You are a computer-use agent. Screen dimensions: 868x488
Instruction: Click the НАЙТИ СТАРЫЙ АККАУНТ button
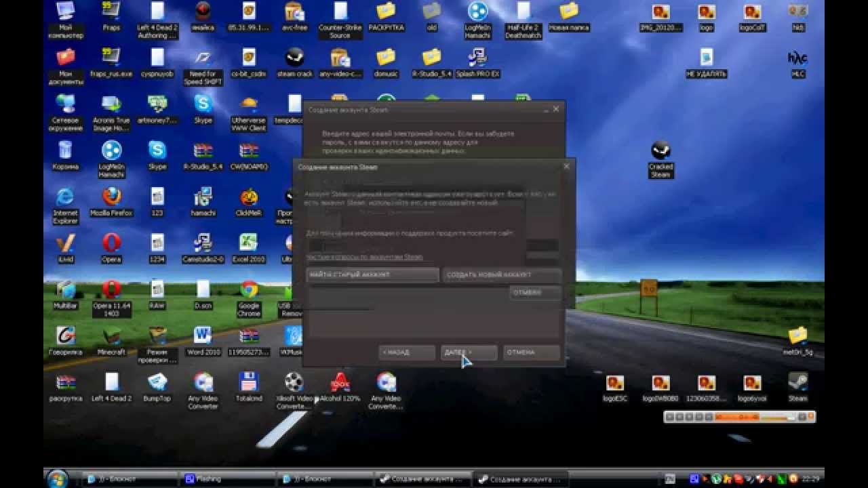point(373,274)
